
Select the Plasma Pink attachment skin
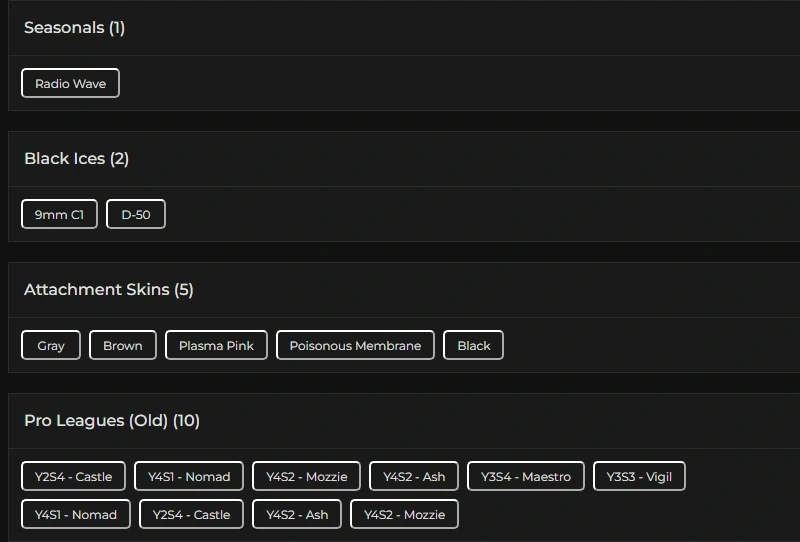click(216, 346)
